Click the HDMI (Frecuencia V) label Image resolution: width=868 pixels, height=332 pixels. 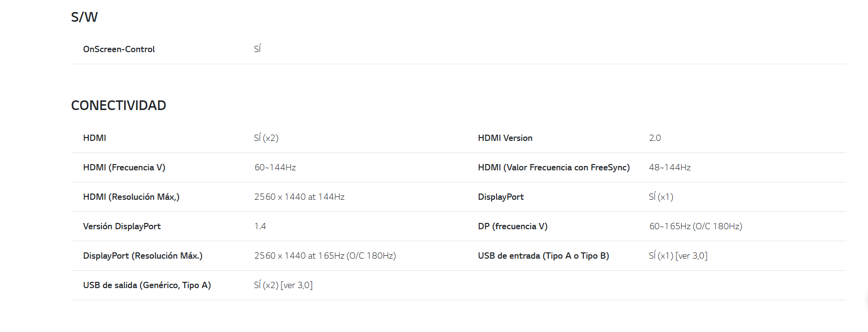point(124,167)
